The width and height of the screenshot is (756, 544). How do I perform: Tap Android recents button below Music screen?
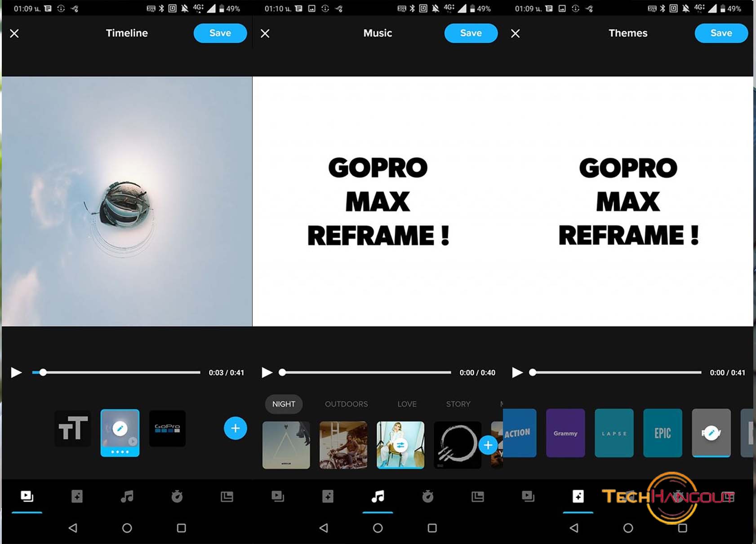(x=432, y=528)
